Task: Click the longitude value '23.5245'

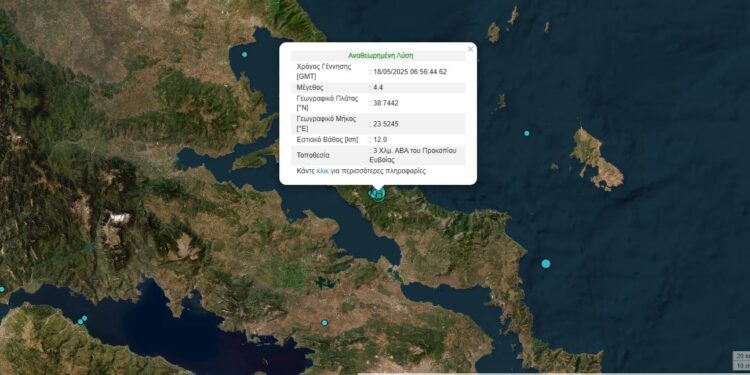Action: (386, 124)
